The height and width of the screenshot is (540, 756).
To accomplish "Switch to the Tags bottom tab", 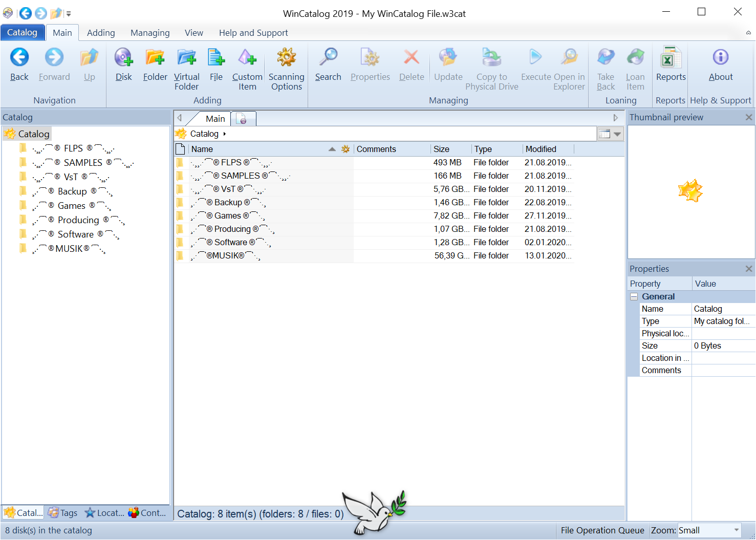I will 63,513.
